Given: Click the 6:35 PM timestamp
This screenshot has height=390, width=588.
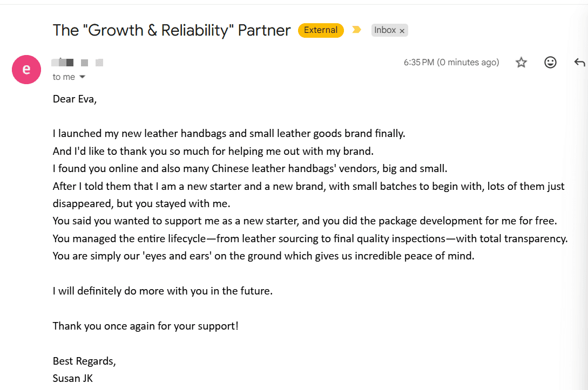Looking at the screenshot, I should click(x=451, y=62).
